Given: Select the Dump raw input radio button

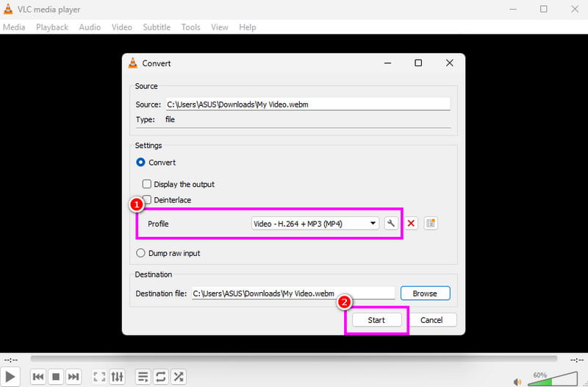Looking at the screenshot, I should point(141,253).
